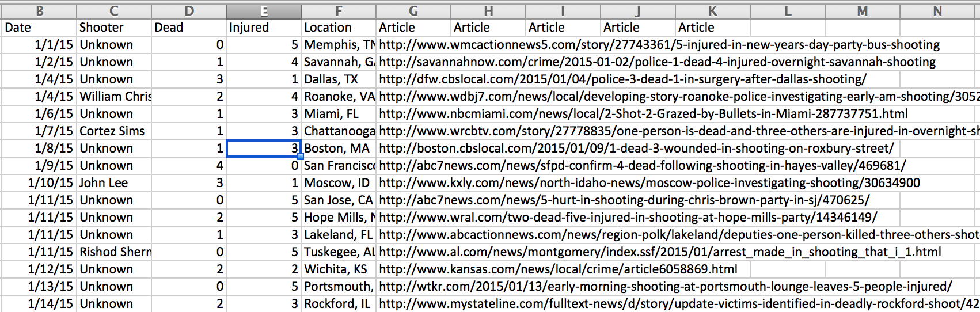Select shooter cell 'John Lee'

pos(114,183)
